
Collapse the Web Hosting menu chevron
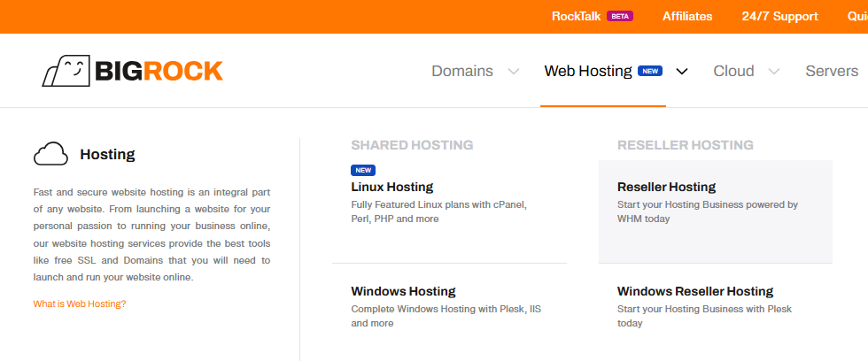coord(682,72)
